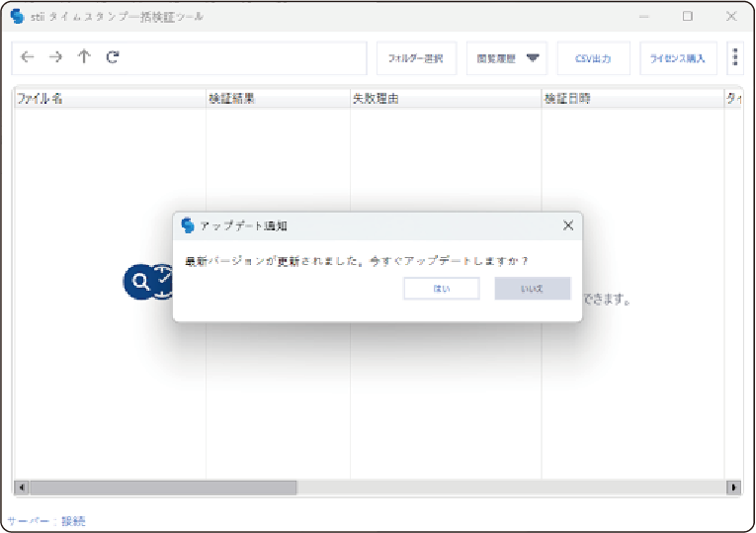Confirm update with はい
The image size is (756, 533).
441,288
